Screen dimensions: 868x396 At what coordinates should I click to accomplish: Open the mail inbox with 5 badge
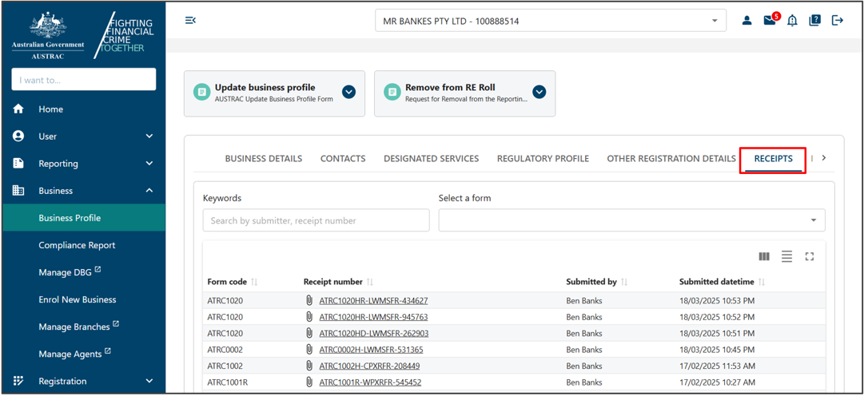pyautogui.click(x=770, y=19)
